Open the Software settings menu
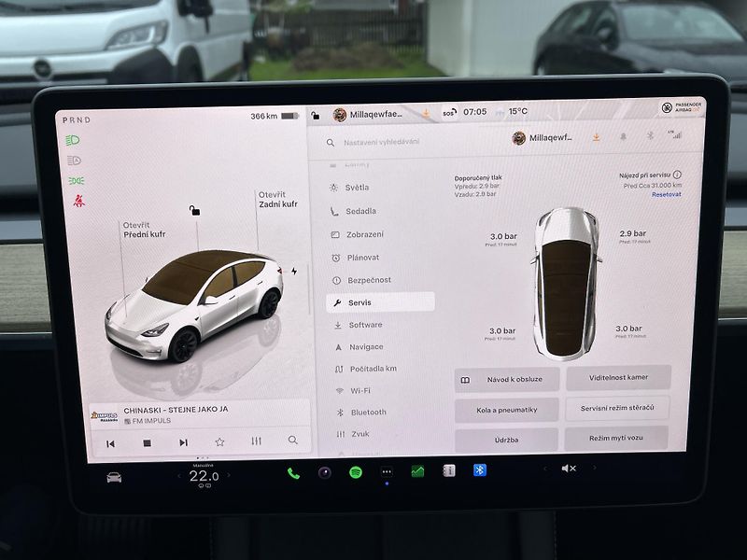The width and height of the screenshot is (747, 560). 359,325
